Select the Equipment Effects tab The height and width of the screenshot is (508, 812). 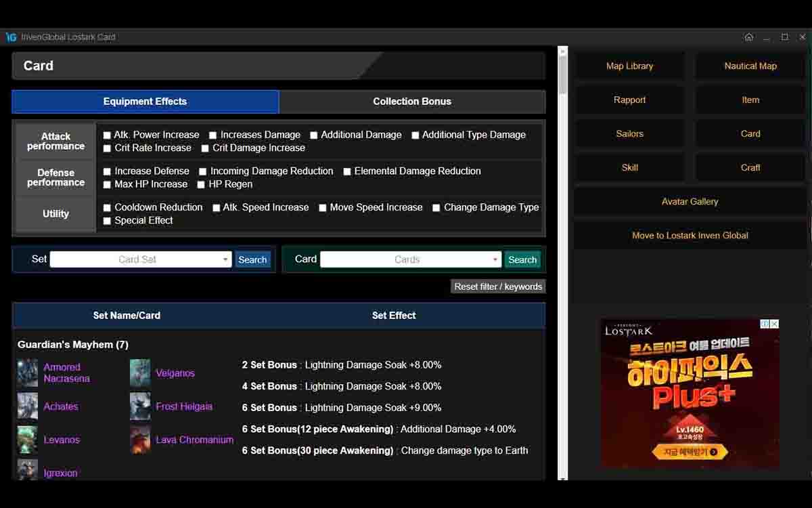click(145, 102)
